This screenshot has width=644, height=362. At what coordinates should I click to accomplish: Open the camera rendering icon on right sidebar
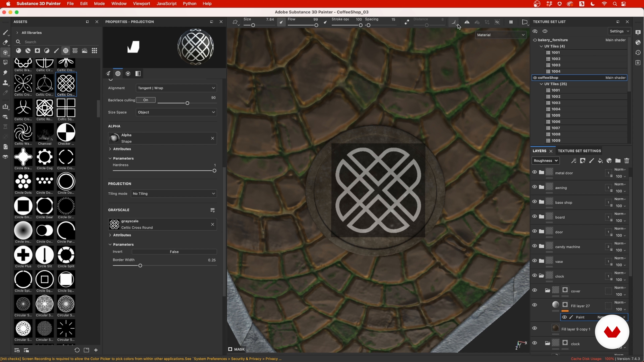(x=638, y=32)
